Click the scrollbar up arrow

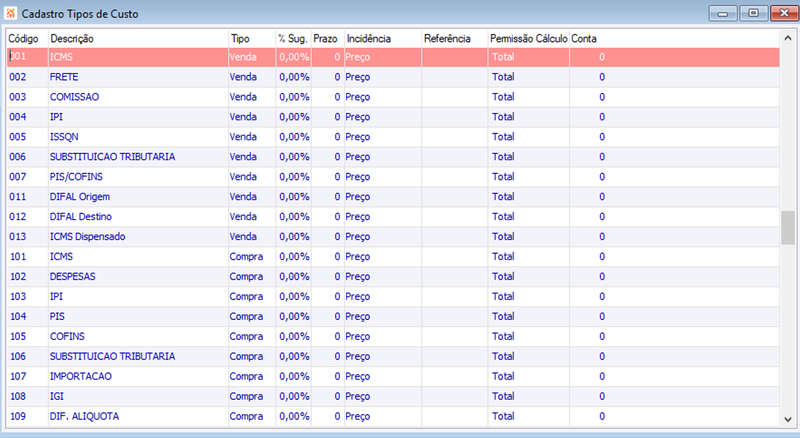tap(787, 38)
